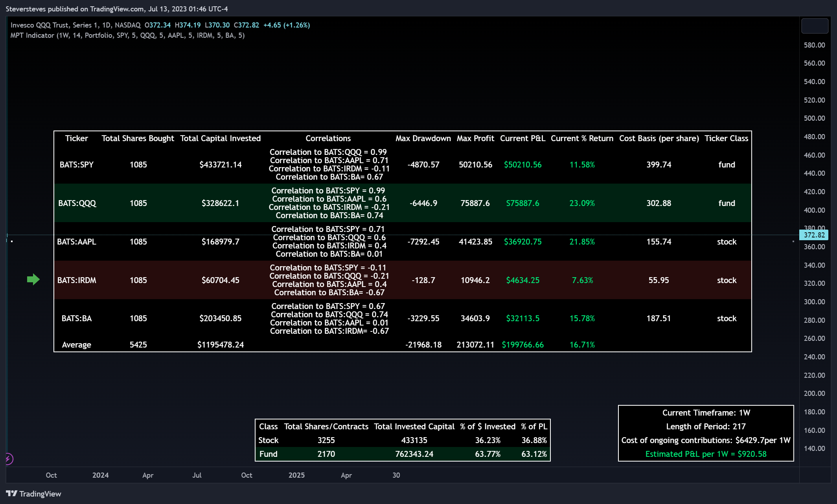Click the TradingView logo at bottom left
The width and height of the screenshot is (837, 504).
point(33,494)
